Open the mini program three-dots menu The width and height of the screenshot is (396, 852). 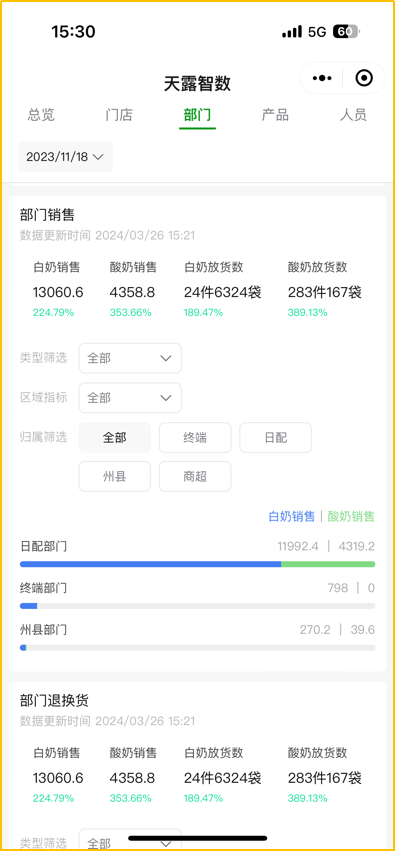pyautogui.click(x=322, y=78)
